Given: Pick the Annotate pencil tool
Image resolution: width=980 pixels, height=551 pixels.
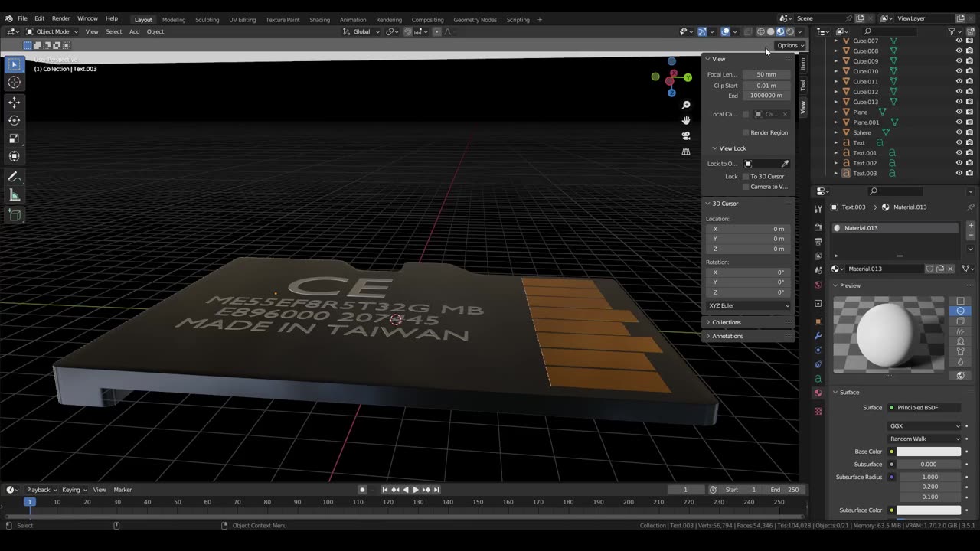Looking at the screenshot, I should point(15,177).
